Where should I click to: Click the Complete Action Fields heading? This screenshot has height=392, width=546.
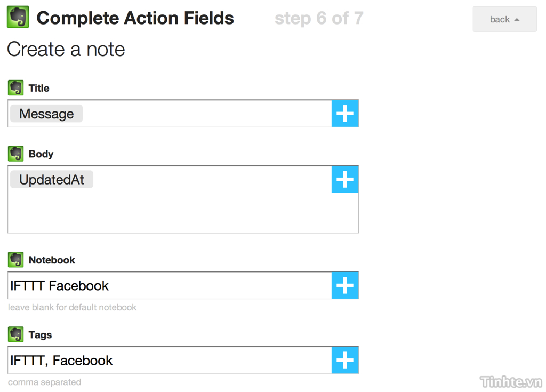pos(135,18)
